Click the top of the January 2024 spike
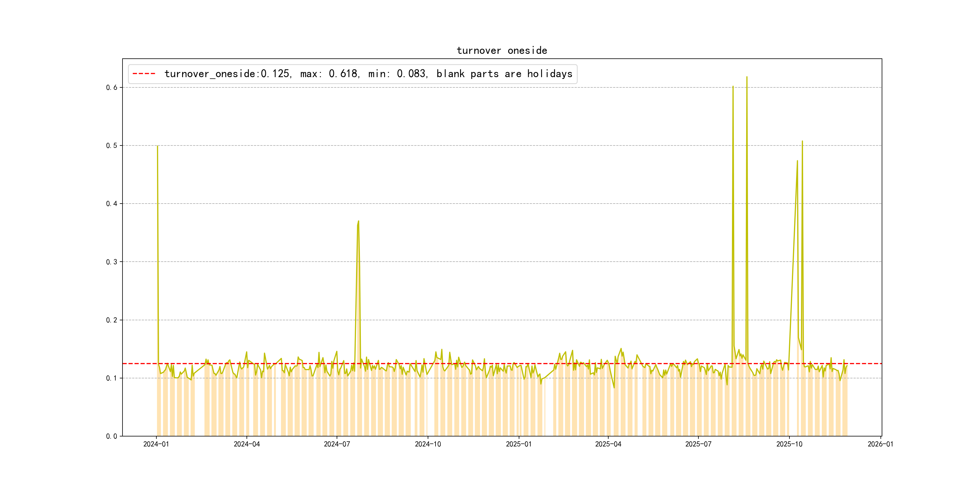This screenshot has height=490, width=980. [158, 146]
